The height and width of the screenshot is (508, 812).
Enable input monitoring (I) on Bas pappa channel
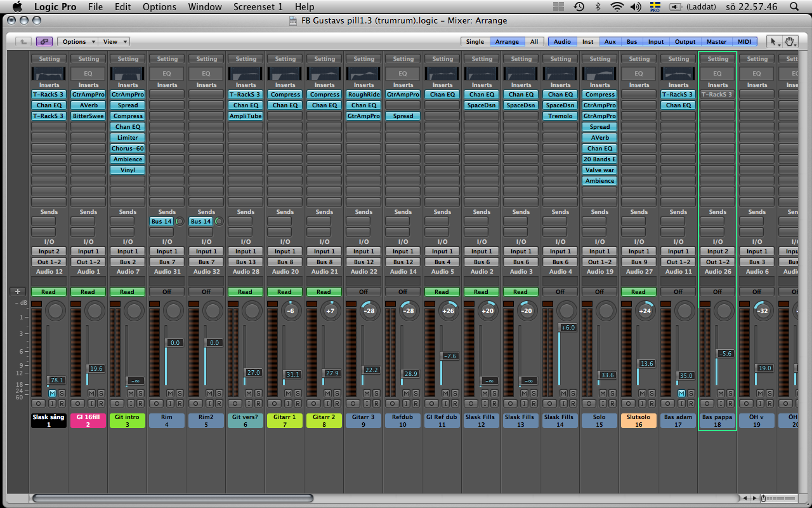click(x=721, y=403)
